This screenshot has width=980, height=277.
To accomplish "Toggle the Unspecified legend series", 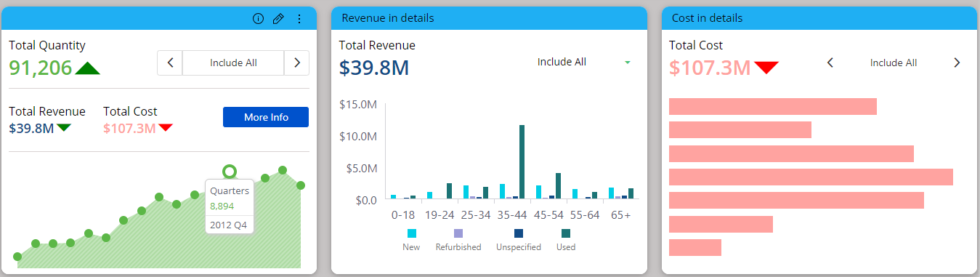I will click(519, 239).
